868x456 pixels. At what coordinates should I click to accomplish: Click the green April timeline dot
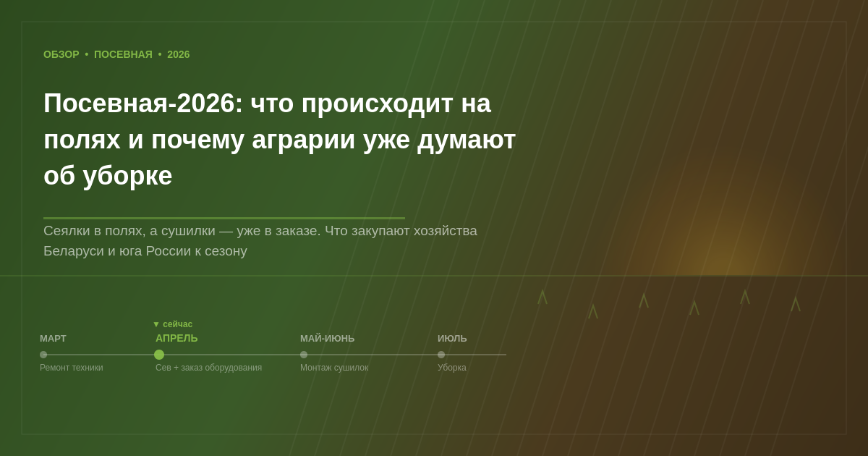pyautogui.click(x=159, y=355)
